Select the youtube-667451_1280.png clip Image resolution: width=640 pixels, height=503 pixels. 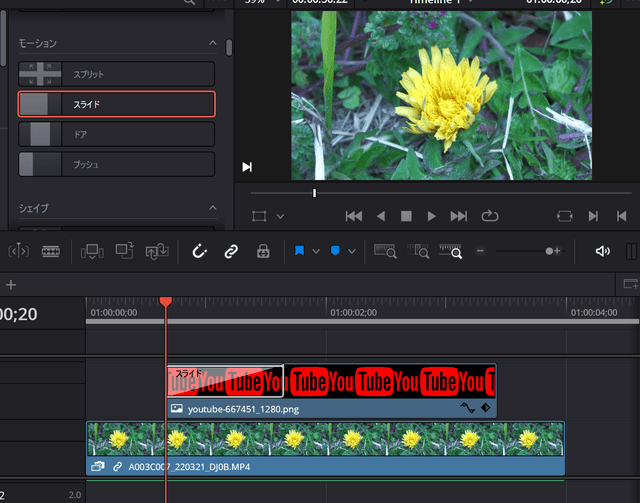tap(332, 390)
